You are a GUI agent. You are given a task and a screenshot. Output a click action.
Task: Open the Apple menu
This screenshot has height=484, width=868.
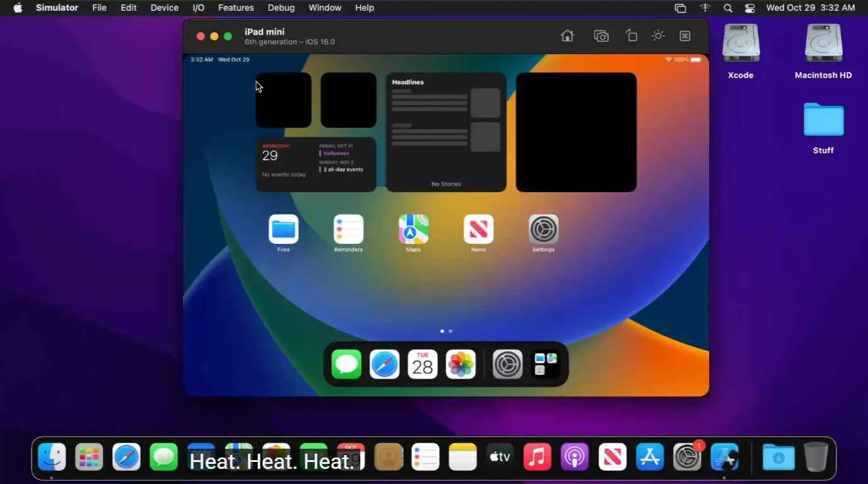18,8
